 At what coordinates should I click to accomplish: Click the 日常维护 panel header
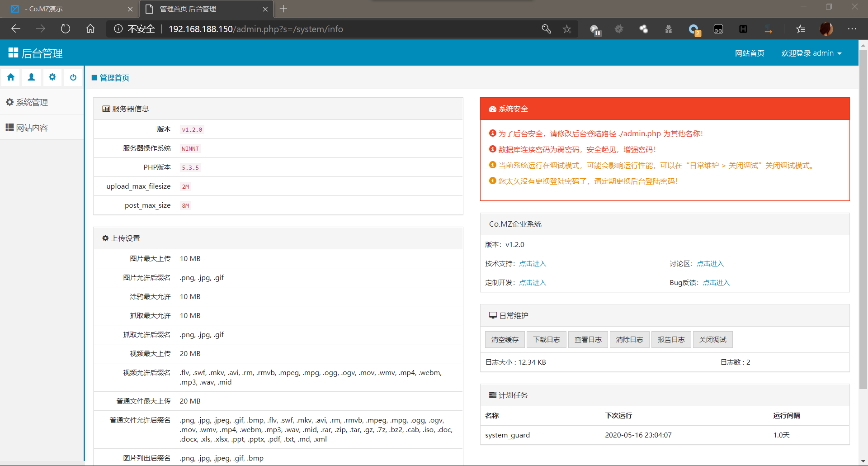tap(665, 315)
